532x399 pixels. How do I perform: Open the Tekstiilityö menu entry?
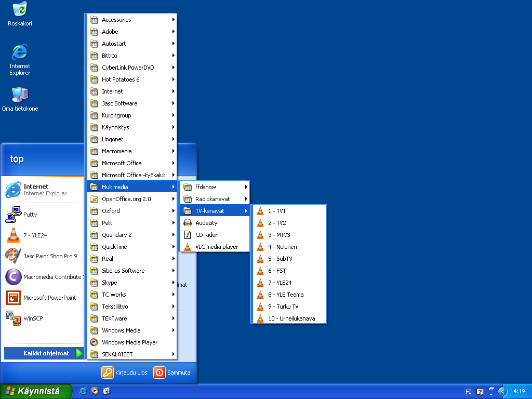coord(131,307)
